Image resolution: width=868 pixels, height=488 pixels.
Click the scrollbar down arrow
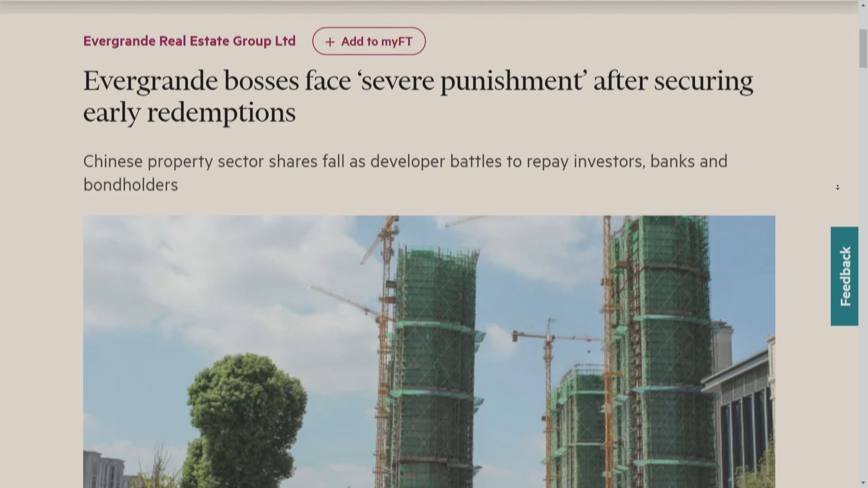click(x=863, y=483)
